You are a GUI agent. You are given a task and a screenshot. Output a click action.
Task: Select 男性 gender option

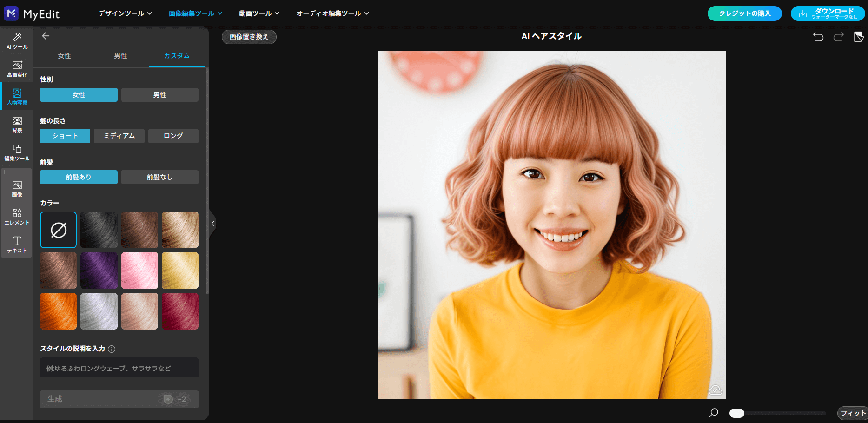coord(159,95)
